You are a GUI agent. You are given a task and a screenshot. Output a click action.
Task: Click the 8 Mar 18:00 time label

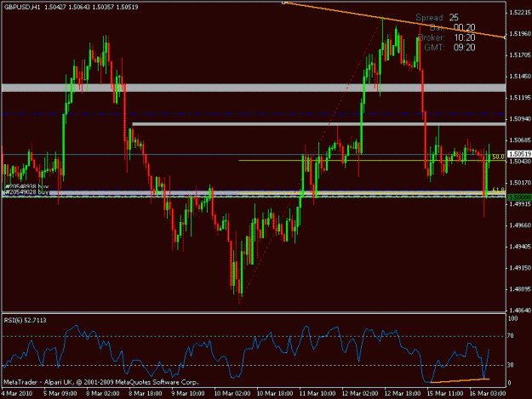(x=146, y=394)
